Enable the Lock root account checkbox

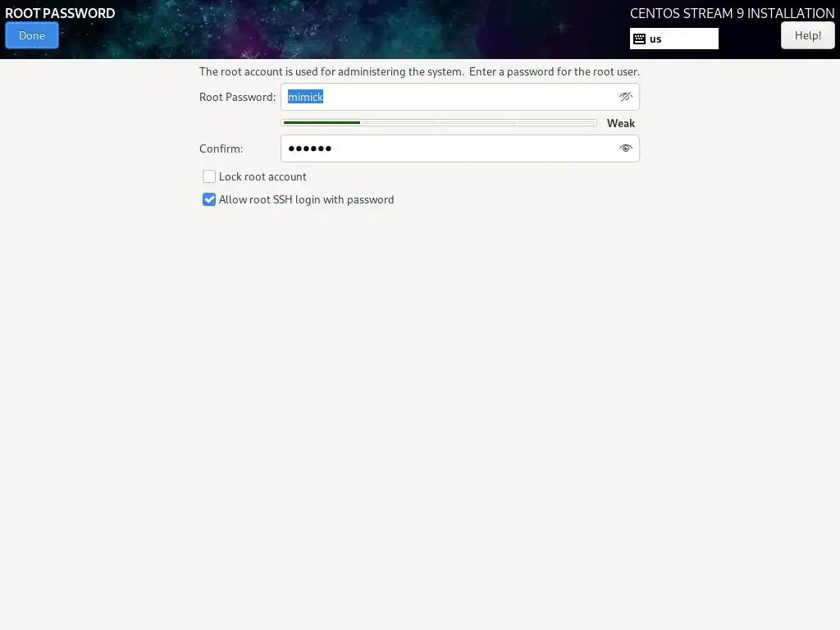209,176
